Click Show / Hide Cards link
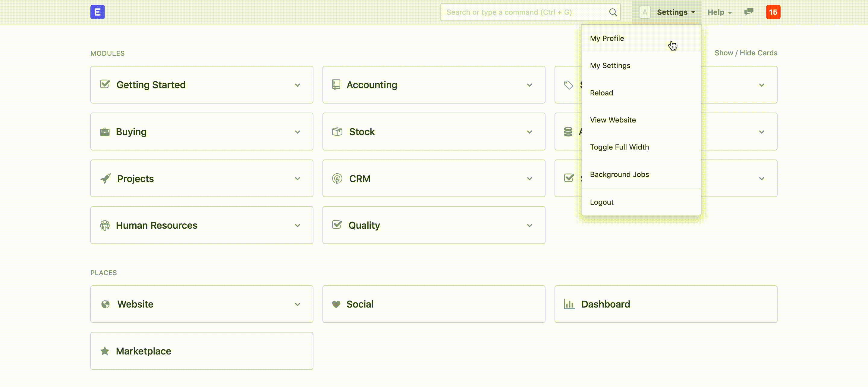The image size is (868, 387). [x=746, y=53]
